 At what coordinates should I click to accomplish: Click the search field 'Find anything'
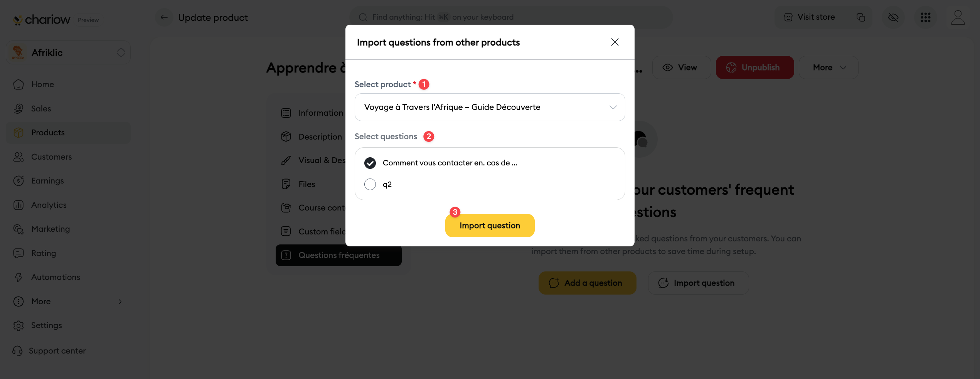[x=511, y=17]
